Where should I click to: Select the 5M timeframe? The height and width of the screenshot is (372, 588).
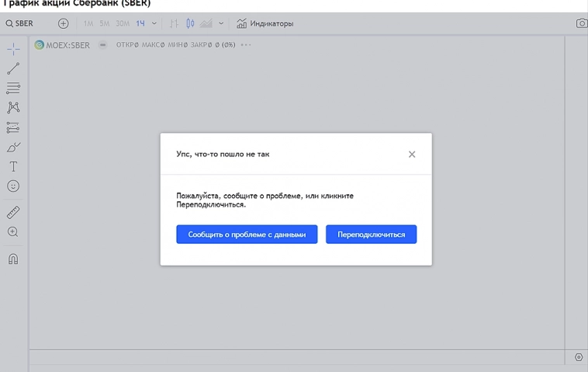[105, 23]
